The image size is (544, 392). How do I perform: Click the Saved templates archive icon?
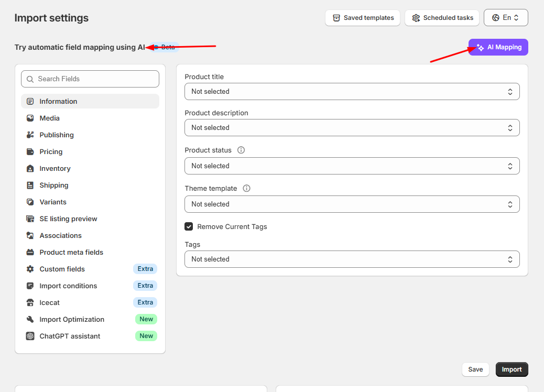tap(336, 18)
